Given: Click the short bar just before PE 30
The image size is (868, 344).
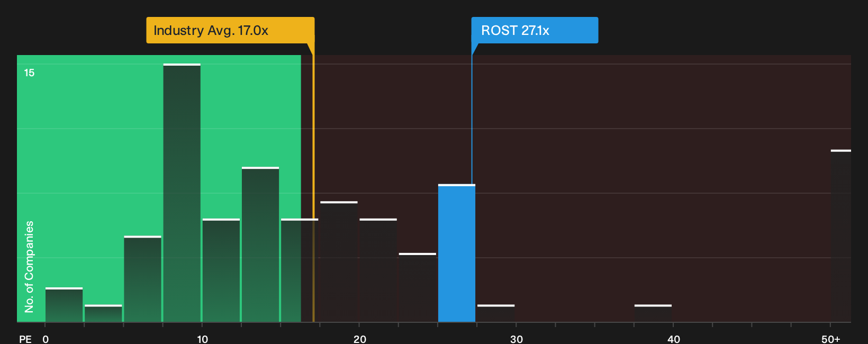Looking at the screenshot, I should pos(496,313).
